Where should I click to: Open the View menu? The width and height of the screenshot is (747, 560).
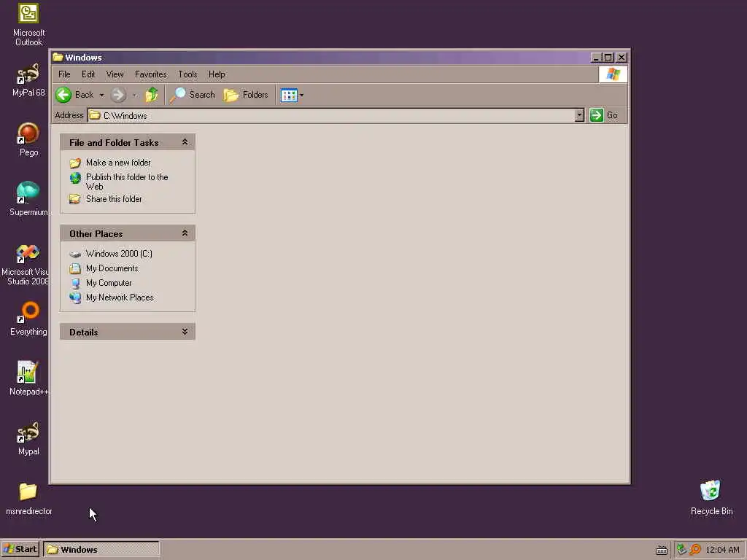tap(115, 74)
